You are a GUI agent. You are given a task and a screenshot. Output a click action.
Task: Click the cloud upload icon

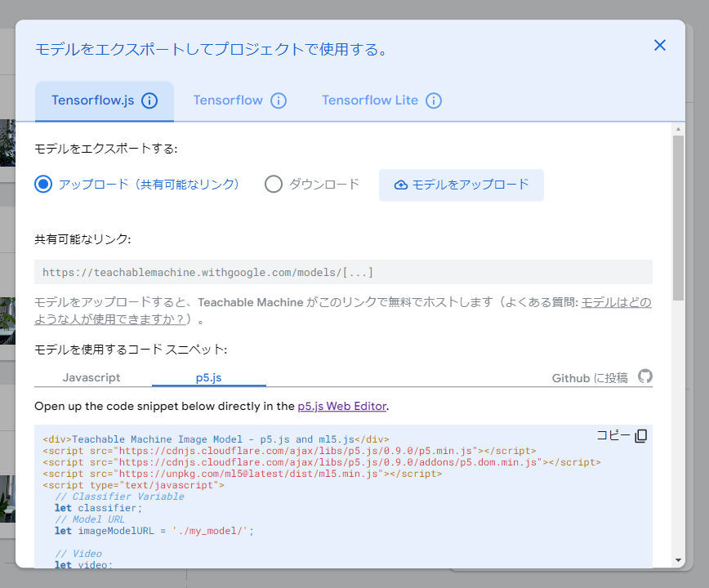pos(400,185)
